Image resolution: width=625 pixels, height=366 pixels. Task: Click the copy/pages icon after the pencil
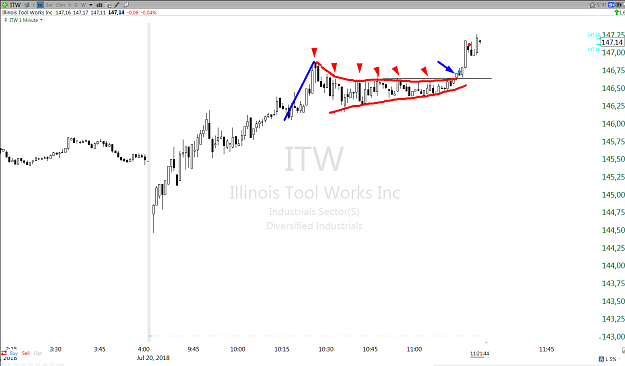coord(126,5)
